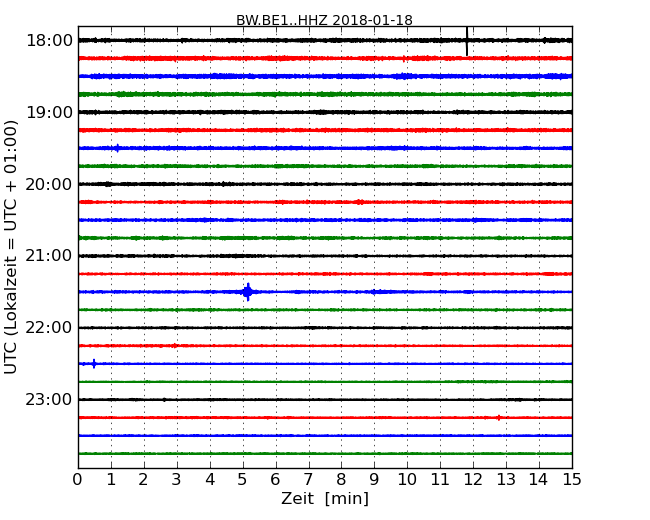Click x-axis tick label 13

506,479
